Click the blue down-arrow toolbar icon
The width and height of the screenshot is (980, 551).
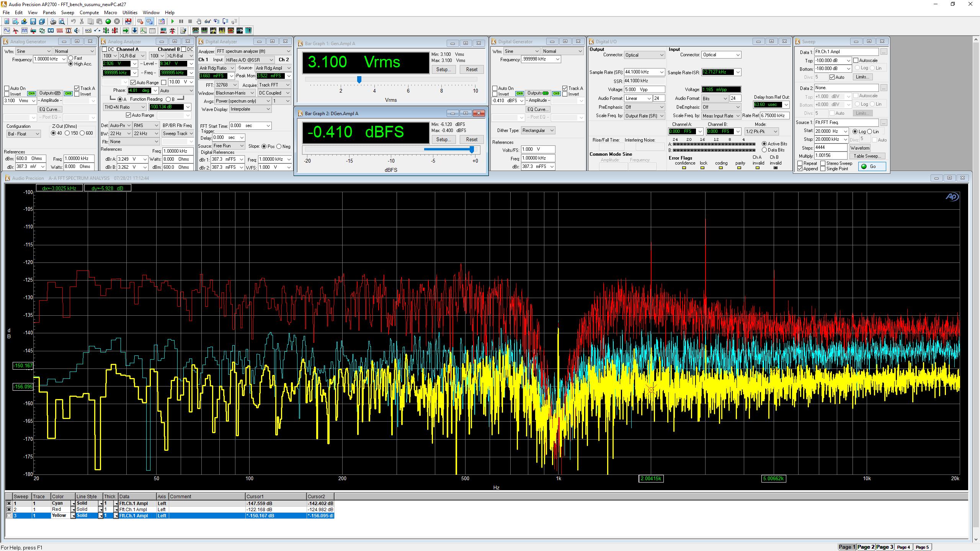[135, 31]
